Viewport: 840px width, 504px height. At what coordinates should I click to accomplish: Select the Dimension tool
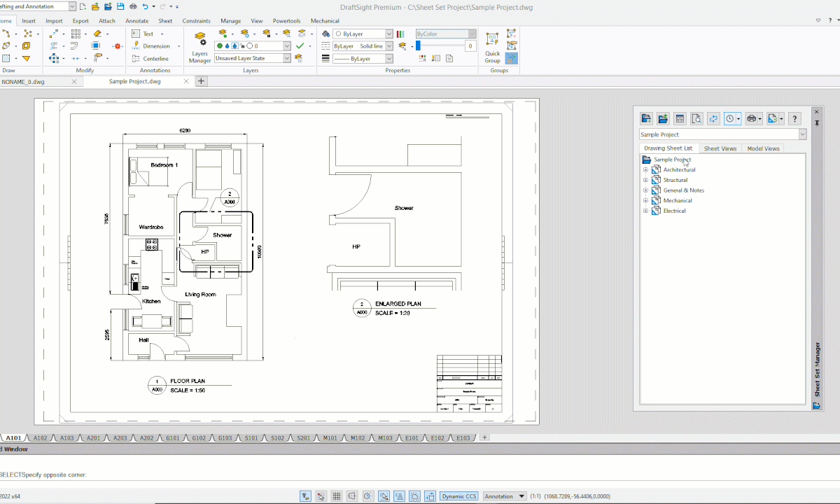(x=150, y=46)
